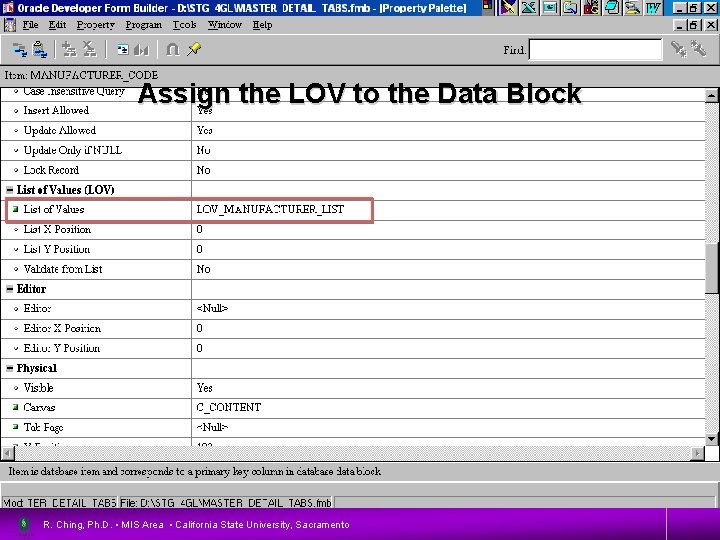Viewport: 720px width, 540px height.
Task: Click the Search Forward icon beside Find
Action: coord(679,49)
